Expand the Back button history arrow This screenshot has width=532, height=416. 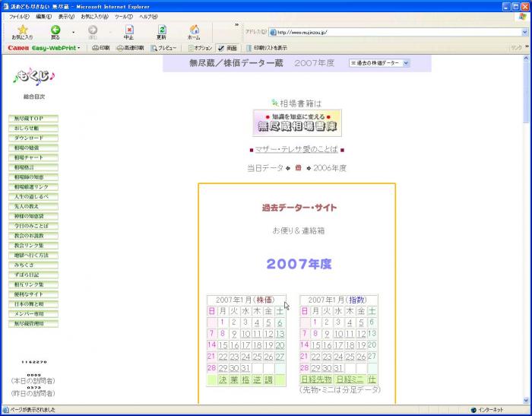tap(73, 32)
